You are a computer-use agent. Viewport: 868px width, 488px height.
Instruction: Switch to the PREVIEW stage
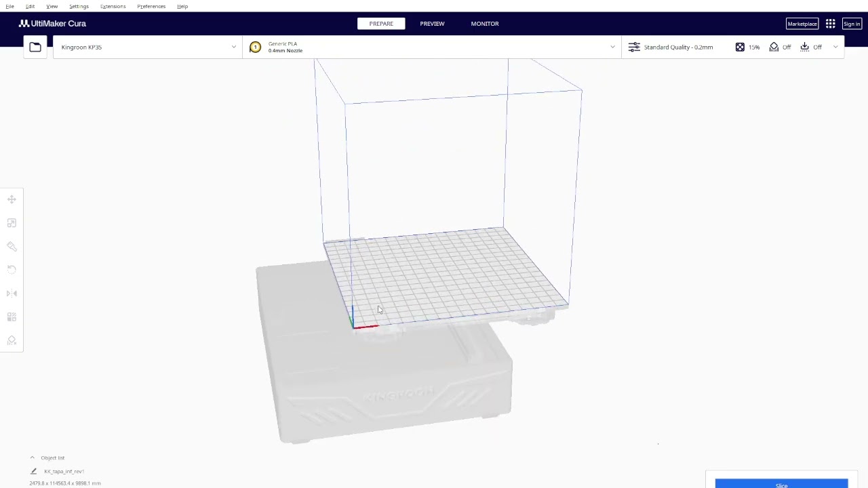point(432,24)
